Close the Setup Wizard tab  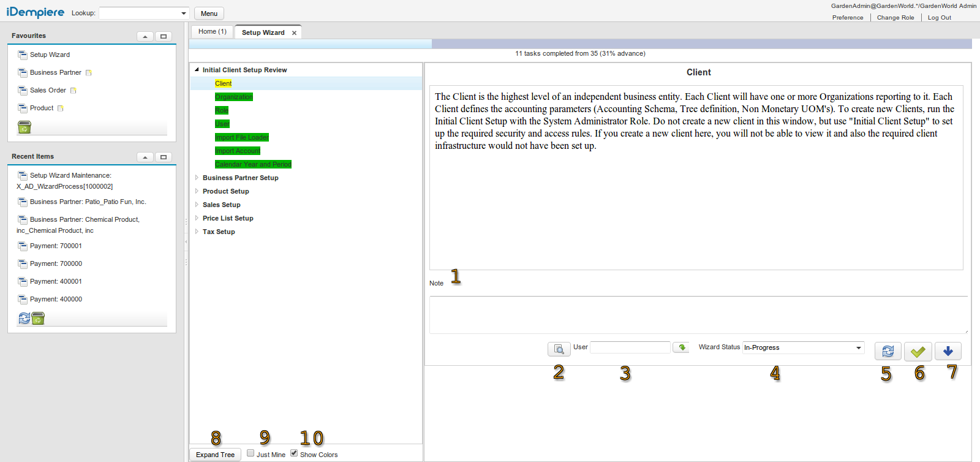[294, 33]
